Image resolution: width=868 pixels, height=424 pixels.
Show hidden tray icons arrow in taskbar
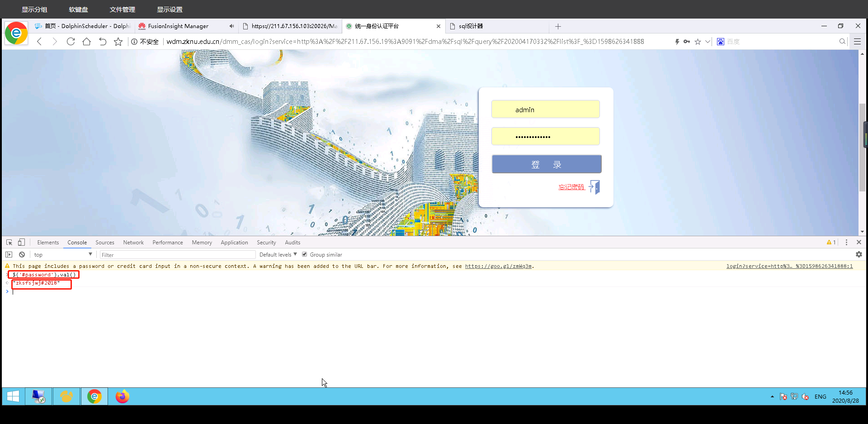(772, 397)
